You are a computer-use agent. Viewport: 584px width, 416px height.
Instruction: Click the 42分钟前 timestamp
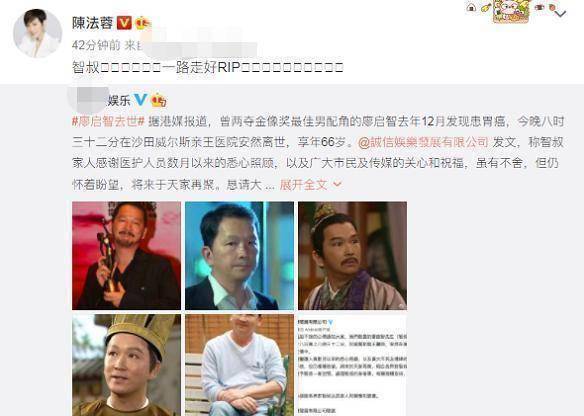[96, 45]
